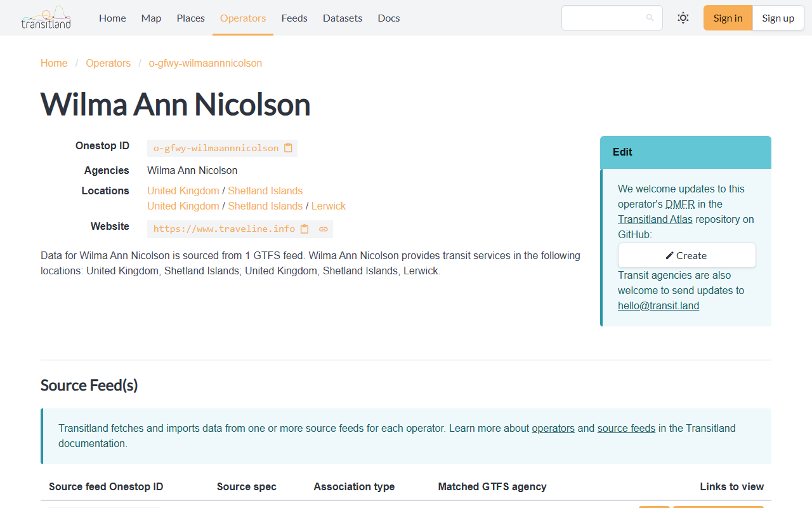Click the Links to view column header
Image resolution: width=812 pixels, height=508 pixels.
pos(731,486)
